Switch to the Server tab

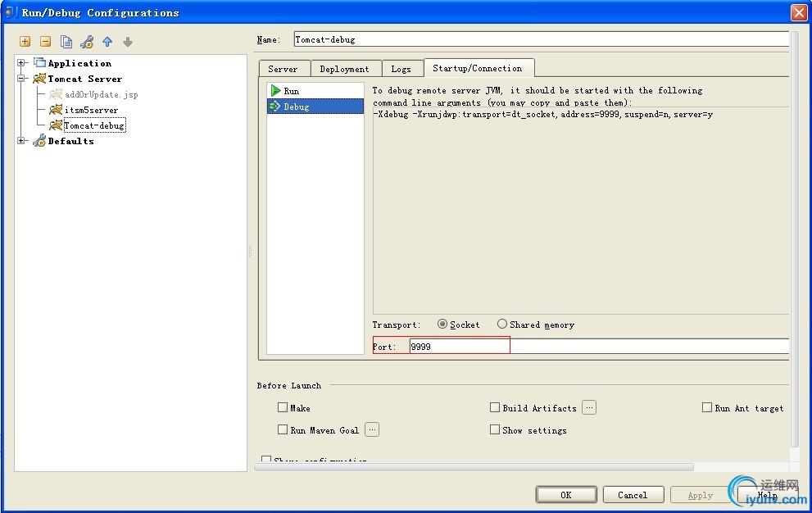click(284, 69)
